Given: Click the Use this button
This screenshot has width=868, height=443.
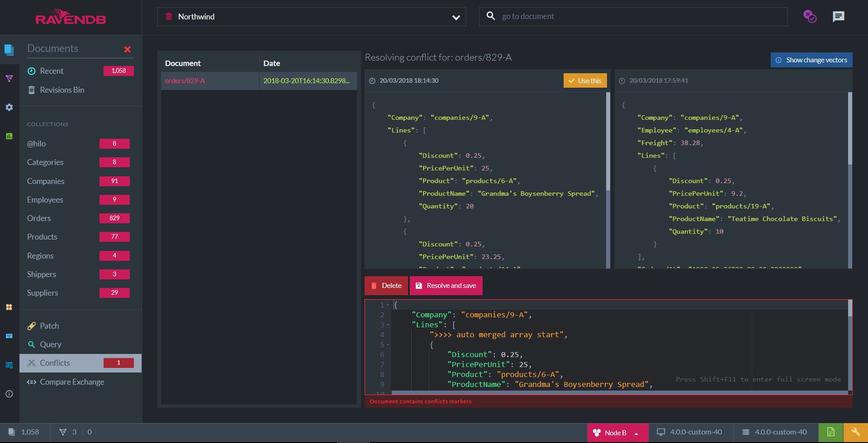Looking at the screenshot, I should [585, 81].
